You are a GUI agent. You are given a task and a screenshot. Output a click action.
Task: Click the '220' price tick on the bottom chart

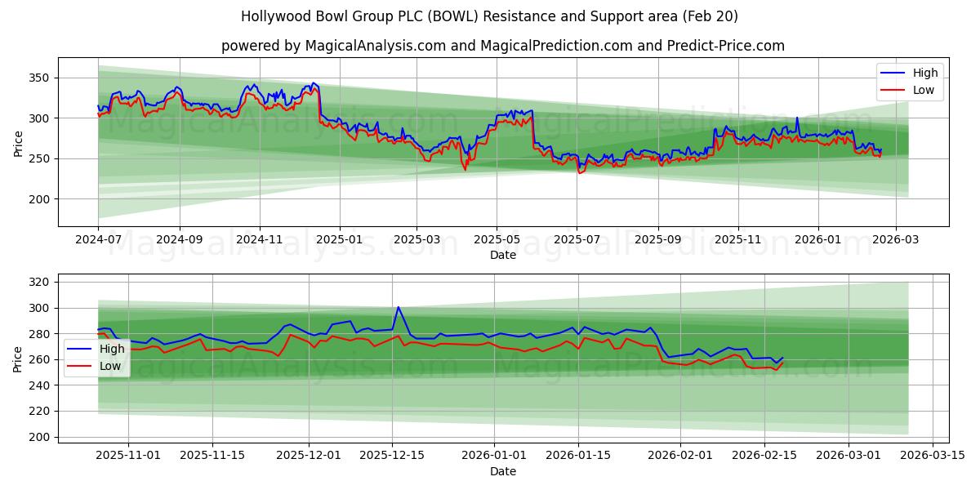pos(40,412)
